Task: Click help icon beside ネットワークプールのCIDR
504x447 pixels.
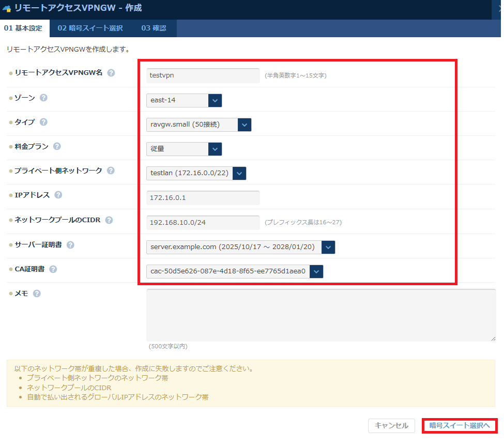Action: pyautogui.click(x=109, y=220)
